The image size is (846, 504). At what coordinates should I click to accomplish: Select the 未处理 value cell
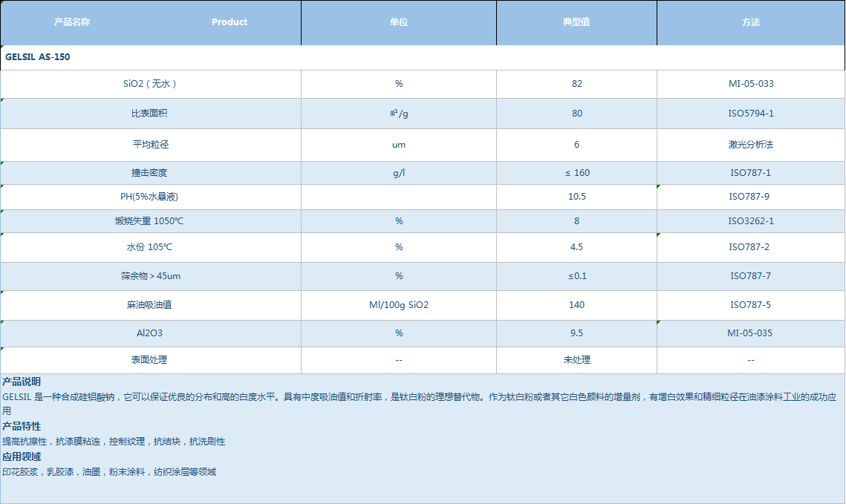pyautogui.click(x=577, y=360)
